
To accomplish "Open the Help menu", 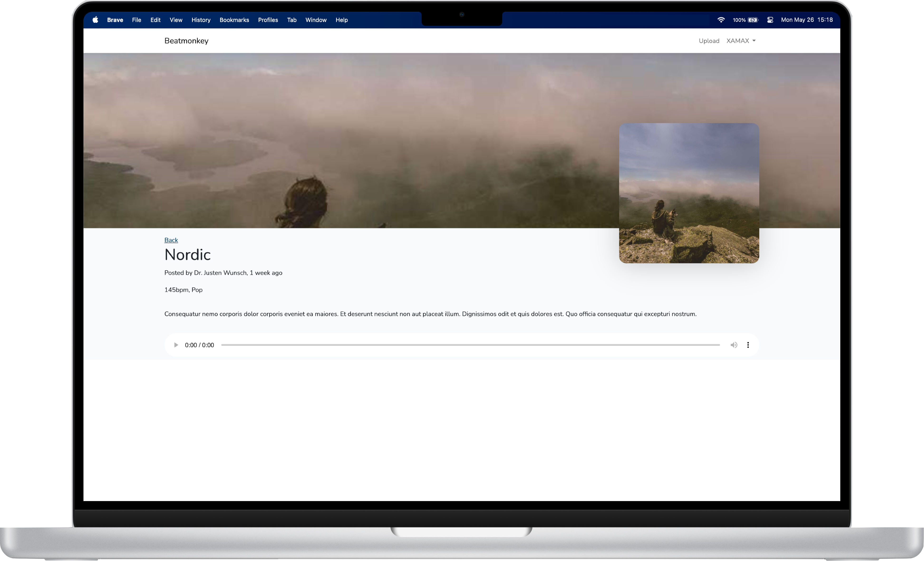I will coord(341,20).
